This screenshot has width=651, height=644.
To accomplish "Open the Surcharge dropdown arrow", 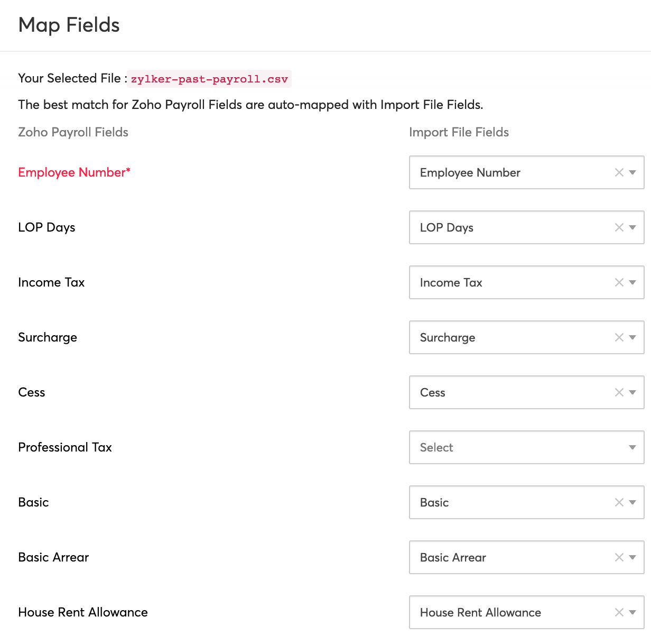I will (x=632, y=337).
